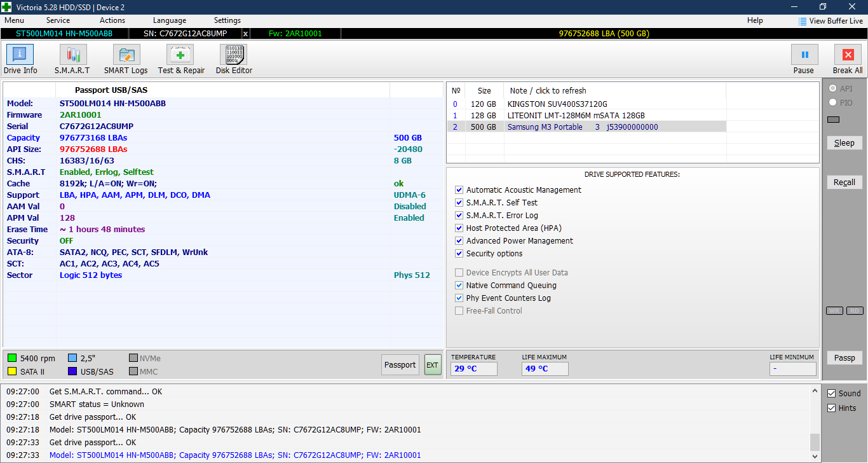Screen dimensions: 868x463
Task: Click the Life Maximum 49 °C field
Action: (x=545, y=369)
